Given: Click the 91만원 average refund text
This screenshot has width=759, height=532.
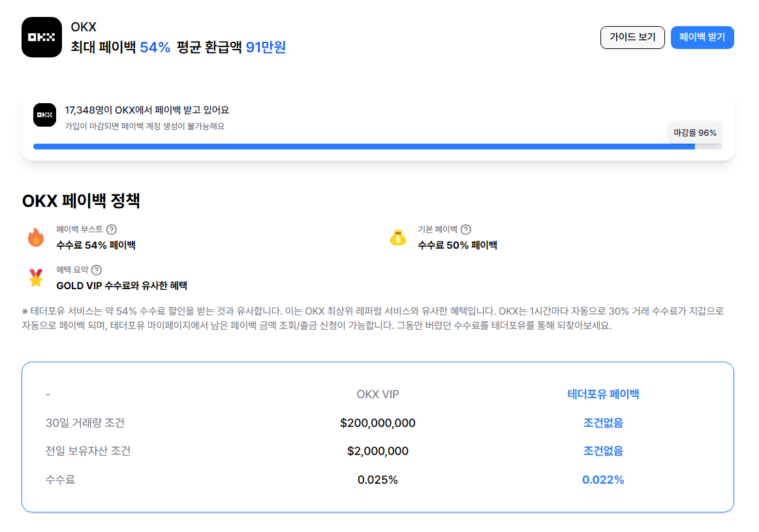Looking at the screenshot, I should coord(266,47).
